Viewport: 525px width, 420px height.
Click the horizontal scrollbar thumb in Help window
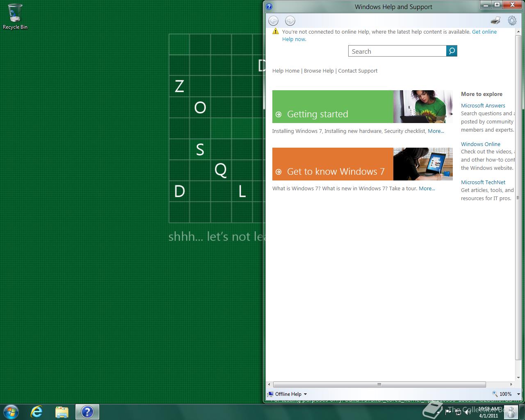pos(379,384)
